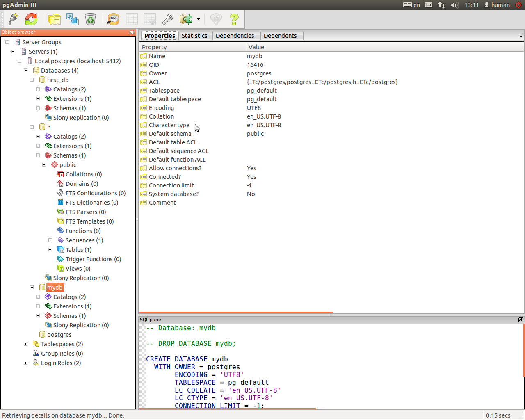Viewport: 525px width, 420px height.
Task: Expand the Tables (1) node
Action: click(x=50, y=250)
